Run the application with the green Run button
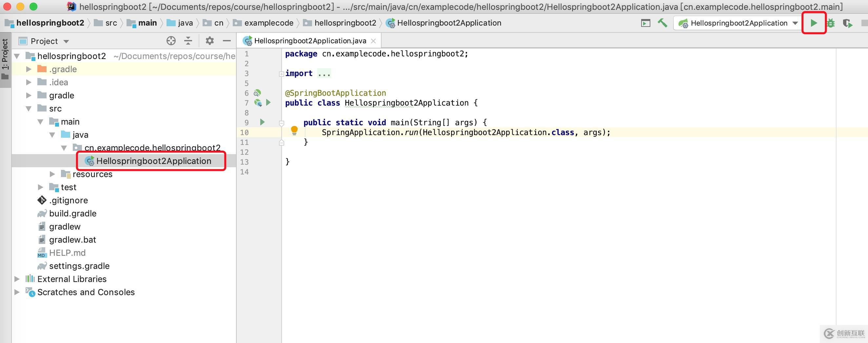Screen dimensions: 868x343 coord(813,23)
